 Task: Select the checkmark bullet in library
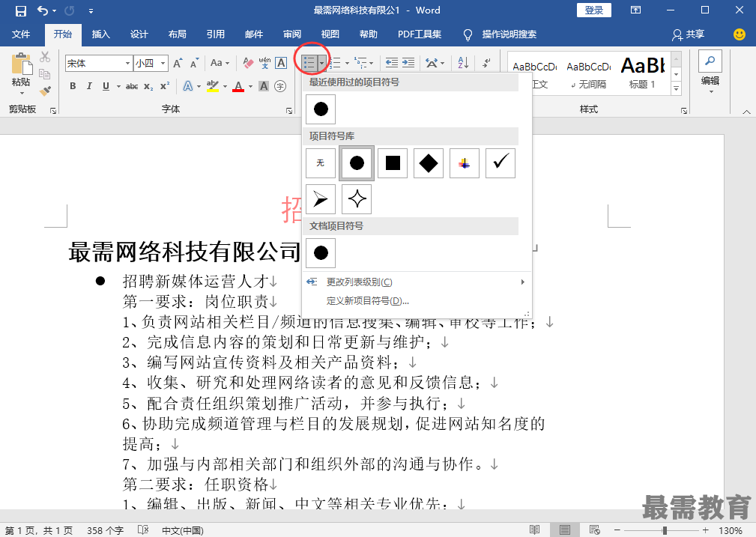(x=501, y=163)
